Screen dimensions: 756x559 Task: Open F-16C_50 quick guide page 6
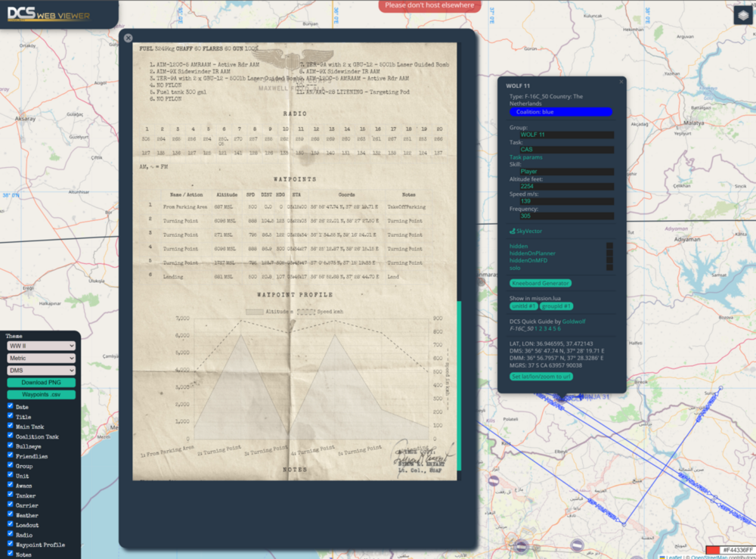click(559, 329)
